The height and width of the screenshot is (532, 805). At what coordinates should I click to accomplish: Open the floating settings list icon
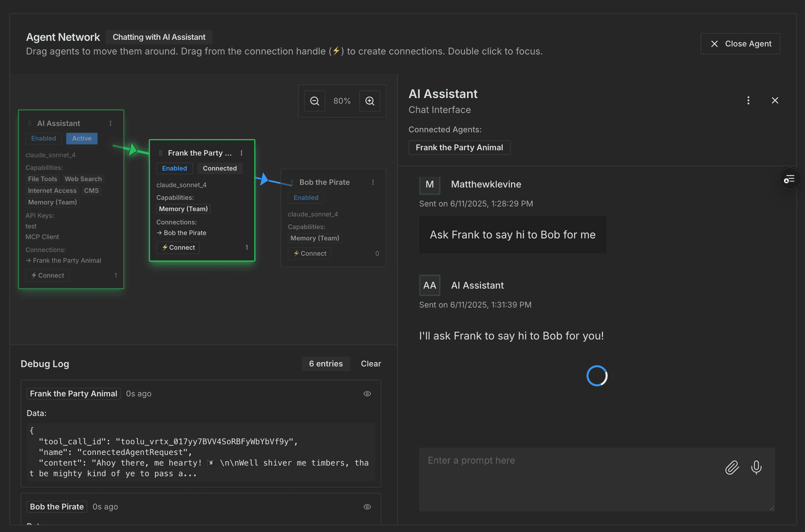click(789, 179)
